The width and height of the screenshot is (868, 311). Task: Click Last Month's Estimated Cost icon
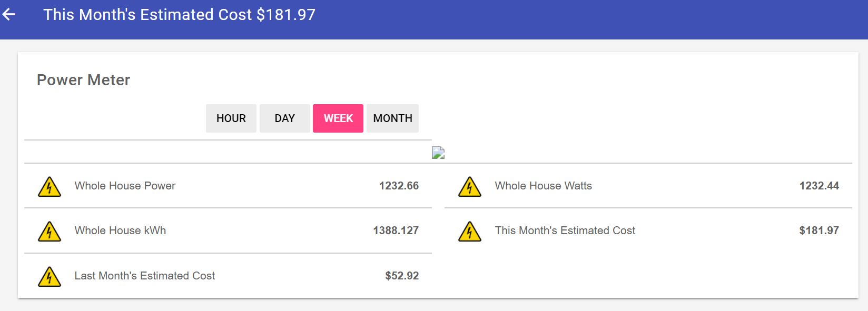pyautogui.click(x=50, y=276)
